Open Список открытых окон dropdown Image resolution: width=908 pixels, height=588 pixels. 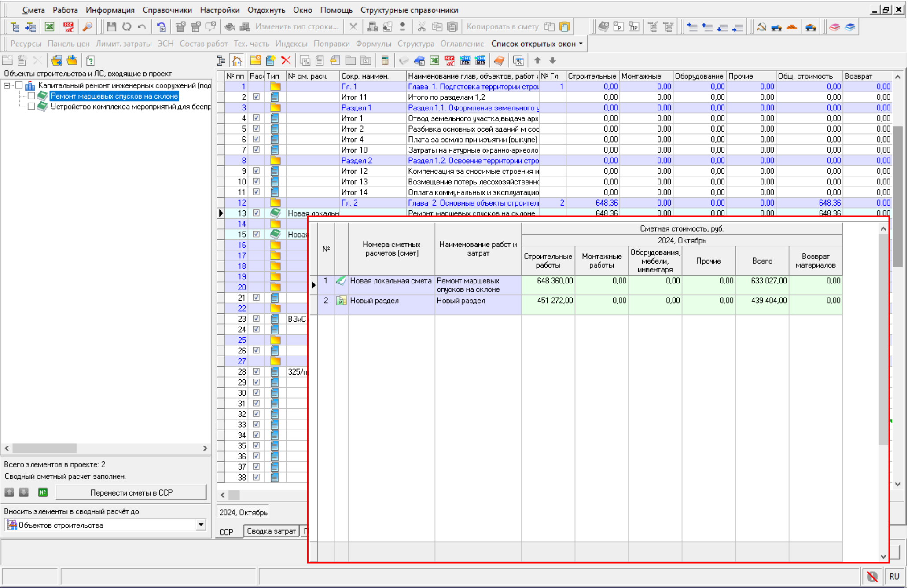click(x=537, y=44)
